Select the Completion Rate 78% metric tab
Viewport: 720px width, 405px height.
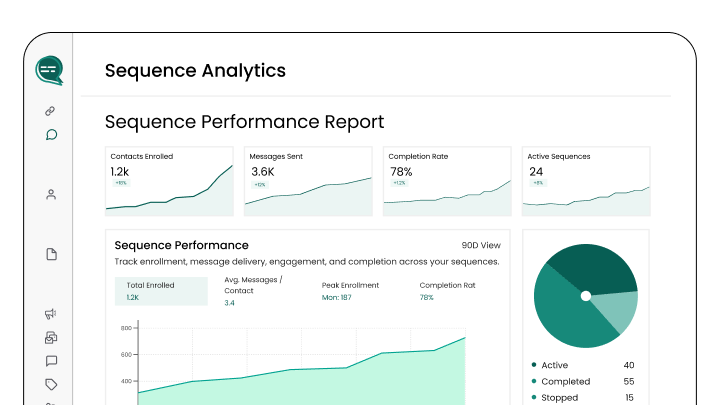[447, 291]
